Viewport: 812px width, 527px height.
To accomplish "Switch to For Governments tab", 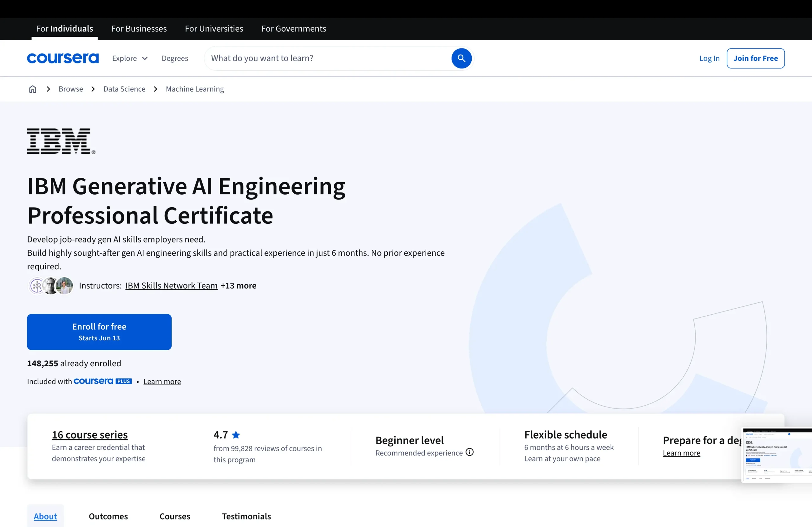I will (294, 29).
